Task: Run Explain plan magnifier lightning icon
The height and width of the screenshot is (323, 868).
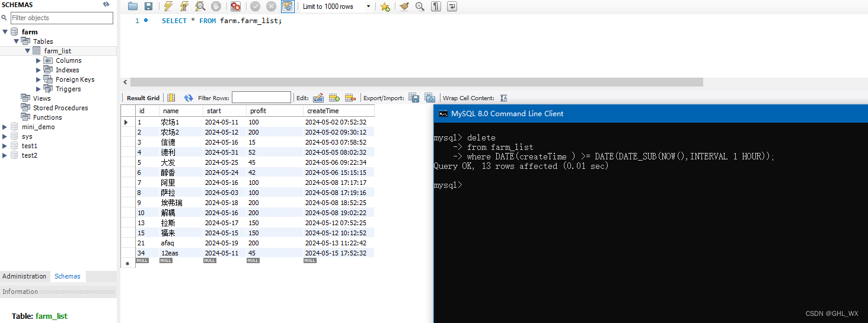Action: click(200, 7)
